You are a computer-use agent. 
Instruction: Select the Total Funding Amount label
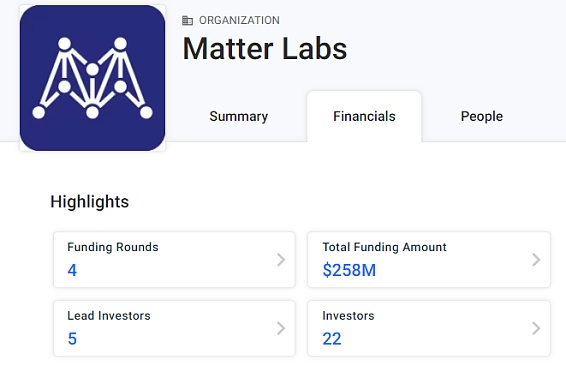[x=384, y=247]
